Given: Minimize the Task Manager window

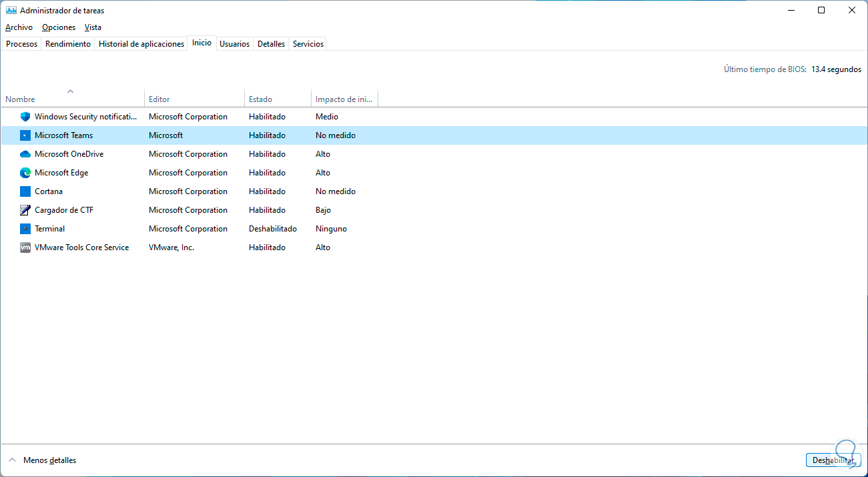Looking at the screenshot, I should pyautogui.click(x=791, y=10).
